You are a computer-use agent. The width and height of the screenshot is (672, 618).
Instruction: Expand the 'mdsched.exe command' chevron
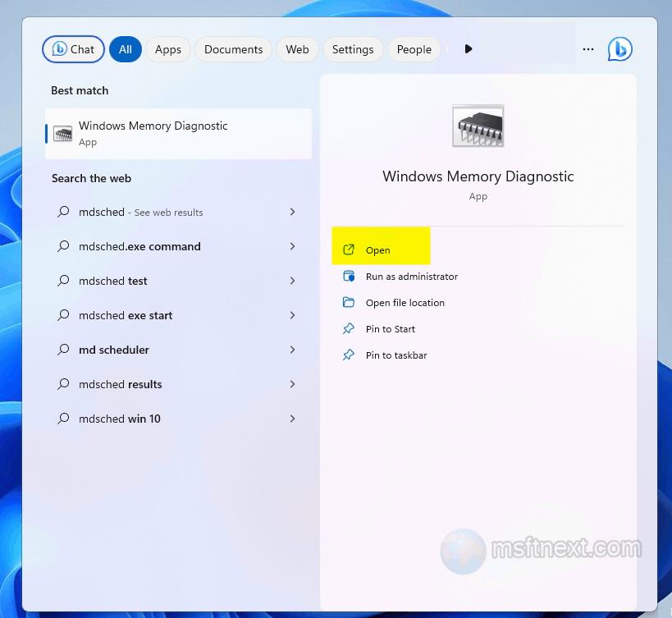click(x=292, y=246)
